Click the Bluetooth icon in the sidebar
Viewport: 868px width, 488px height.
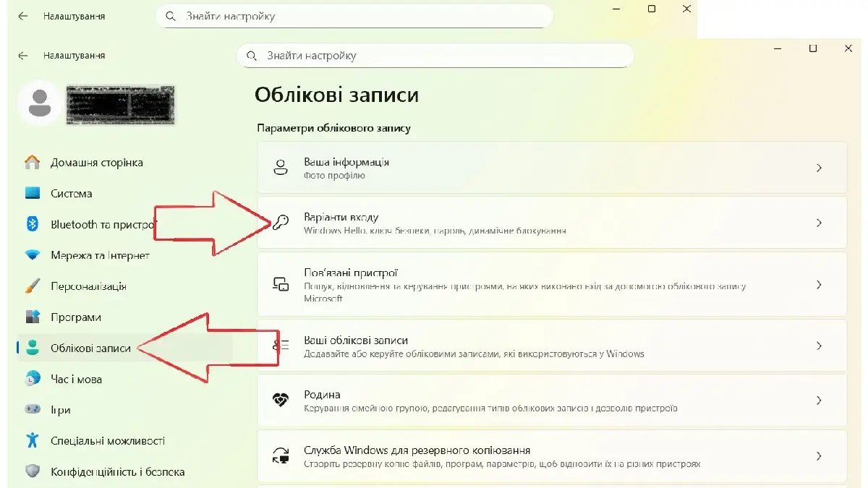[x=33, y=225]
